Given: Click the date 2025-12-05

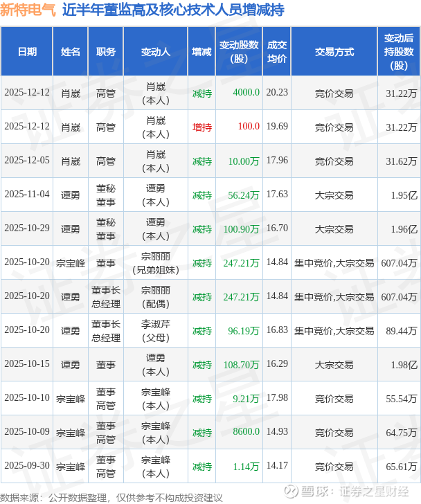Looking at the screenshot, I should (x=27, y=161).
